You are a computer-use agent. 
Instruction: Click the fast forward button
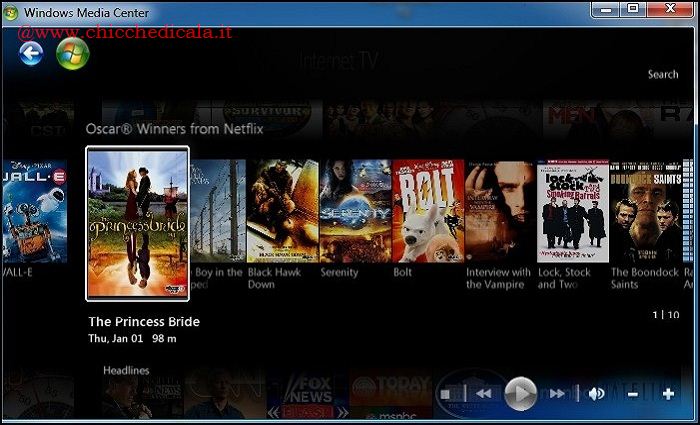[556, 394]
